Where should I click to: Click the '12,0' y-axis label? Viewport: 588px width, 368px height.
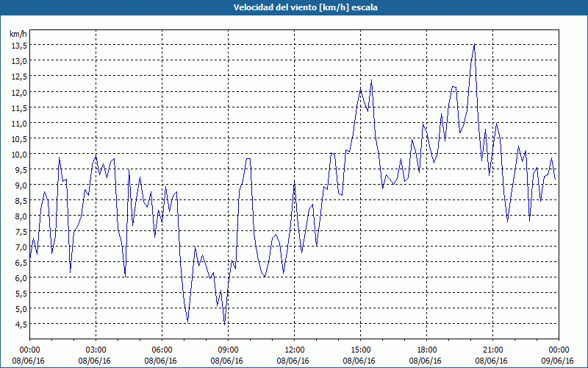(x=20, y=93)
